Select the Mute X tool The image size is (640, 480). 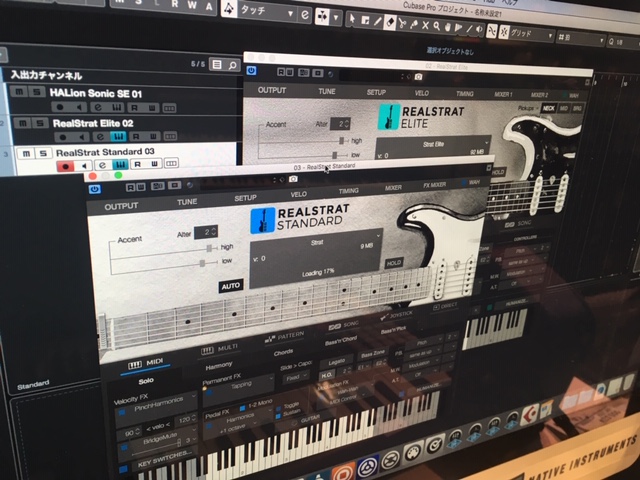point(425,26)
